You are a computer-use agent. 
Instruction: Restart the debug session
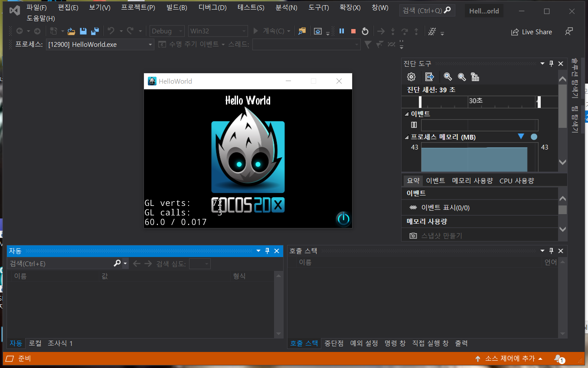(365, 31)
